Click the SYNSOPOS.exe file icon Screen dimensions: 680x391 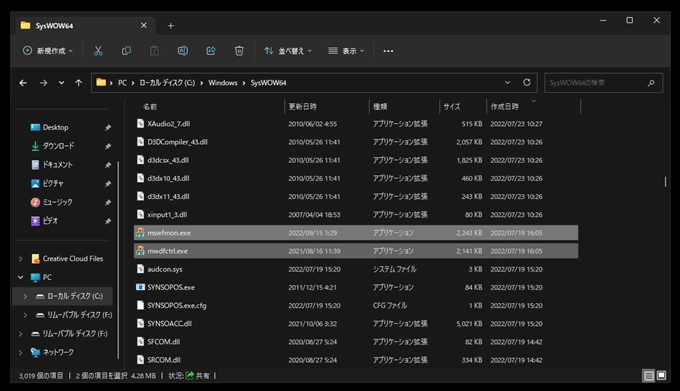[x=140, y=287]
